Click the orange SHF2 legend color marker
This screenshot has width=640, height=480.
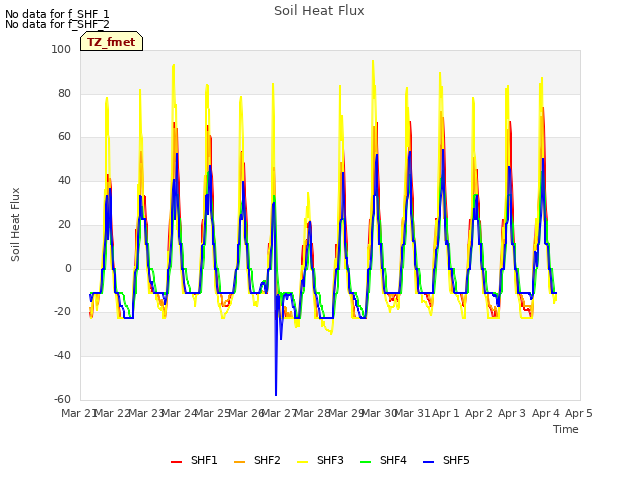tap(240, 462)
